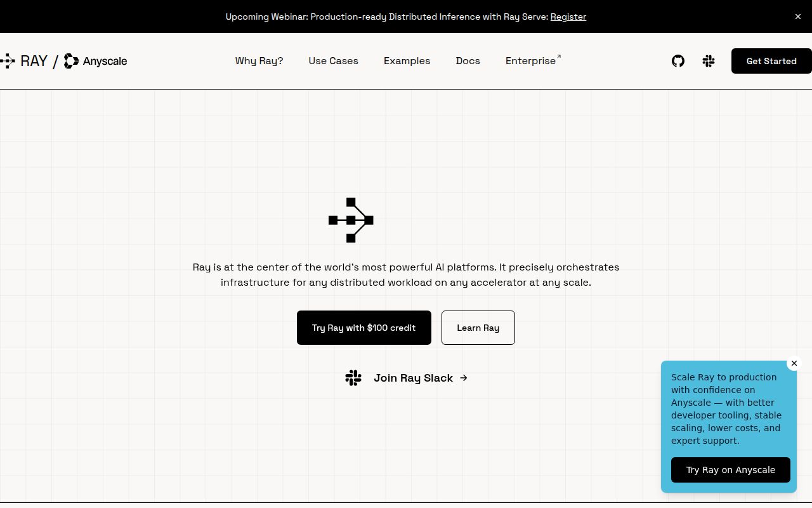The image size is (812, 508).
Task: Click Try Ray with $100 credit
Action: 364,328
